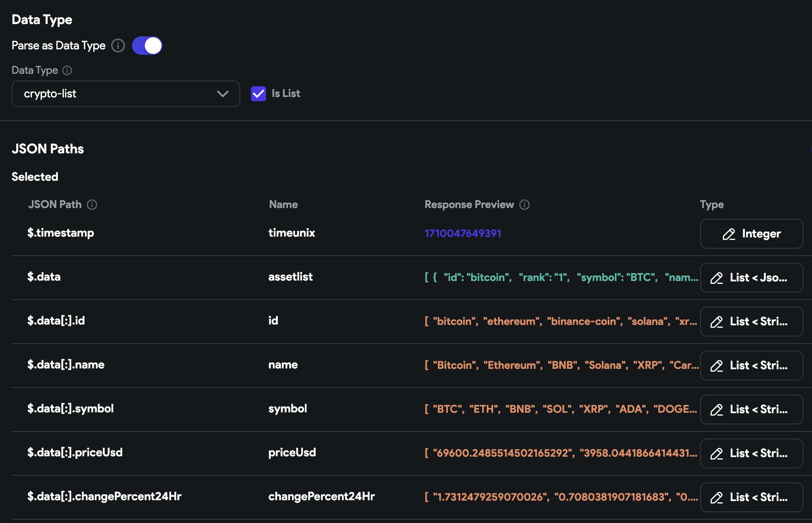Screen dimensions: 812x523
Task: Uncheck the Is List checkbox
Action: point(259,94)
